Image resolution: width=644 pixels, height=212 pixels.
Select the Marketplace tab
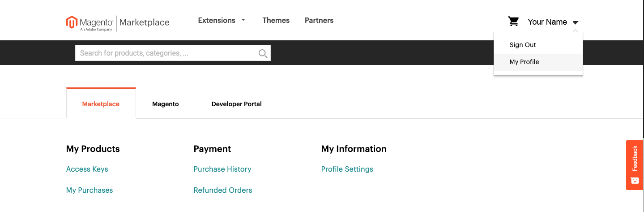pyautogui.click(x=101, y=104)
